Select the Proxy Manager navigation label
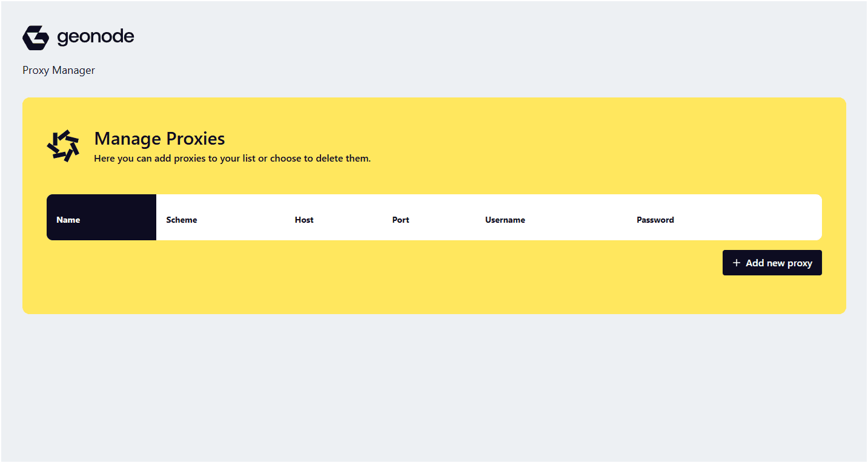 click(58, 70)
